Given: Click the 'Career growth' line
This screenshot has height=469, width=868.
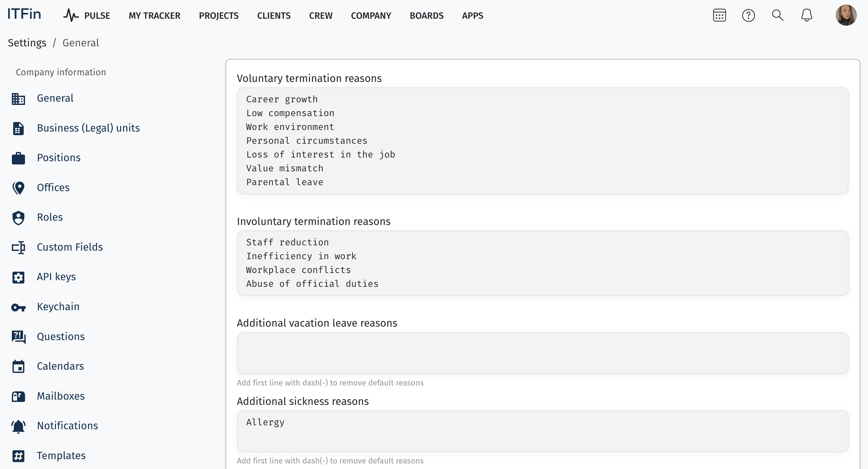Looking at the screenshot, I should pos(282,99).
